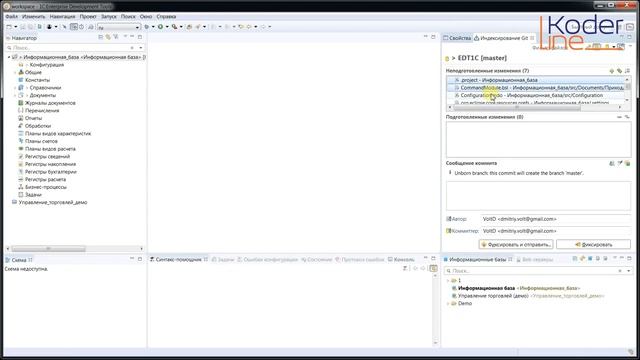
Task: Open the language combo box in toolbar
Action: [x=119, y=27]
